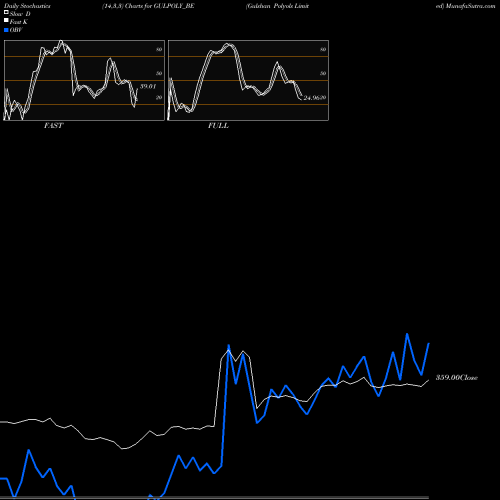Click the 50 level label in FAST chart
This screenshot has height=500, width=500.
(159, 73)
